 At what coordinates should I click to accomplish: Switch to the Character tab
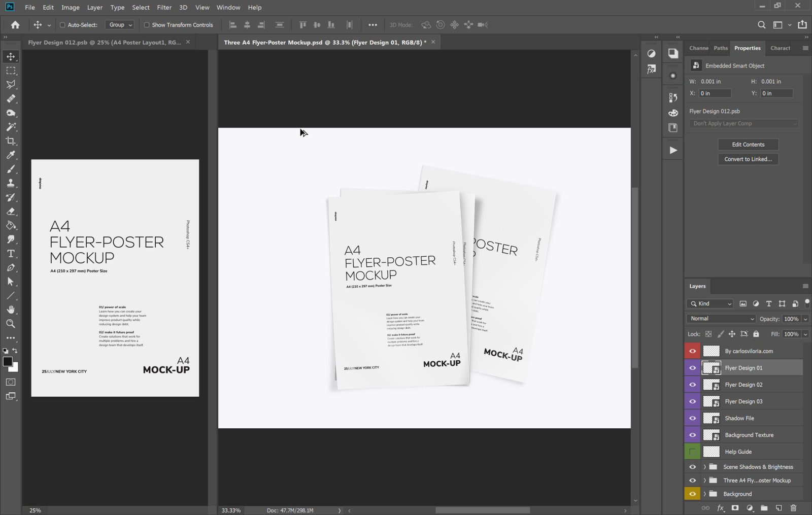click(780, 48)
